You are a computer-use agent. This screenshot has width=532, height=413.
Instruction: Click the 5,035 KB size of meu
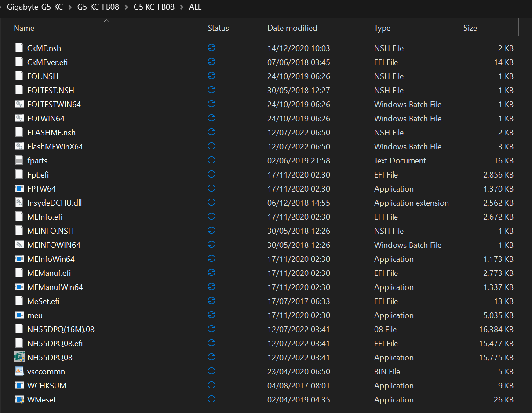tap(498, 315)
